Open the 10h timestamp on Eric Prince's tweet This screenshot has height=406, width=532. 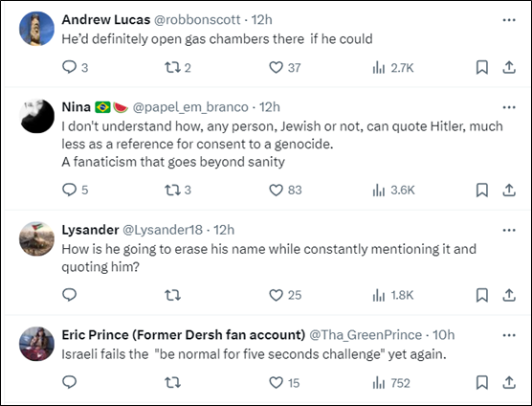[x=443, y=335]
